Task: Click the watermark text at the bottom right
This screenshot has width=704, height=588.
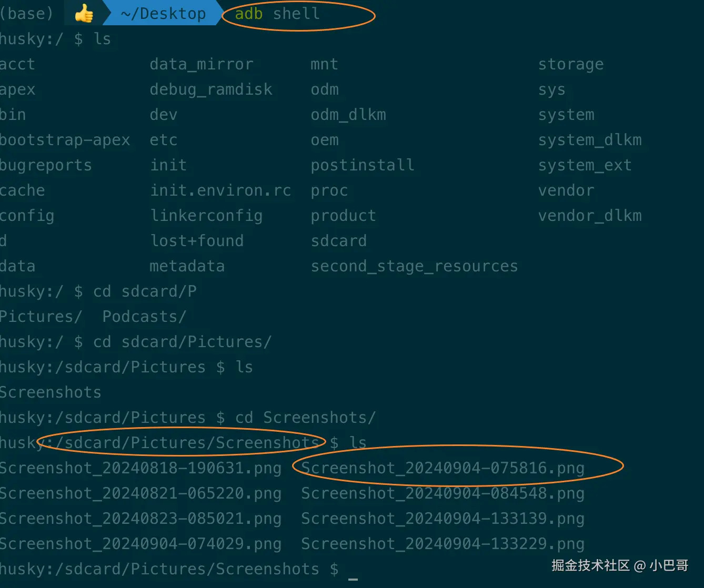Action: [x=620, y=565]
